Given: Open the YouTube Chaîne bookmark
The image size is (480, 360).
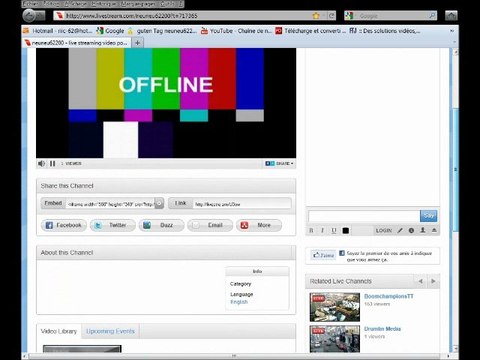Looking at the screenshot, I should (237, 31).
